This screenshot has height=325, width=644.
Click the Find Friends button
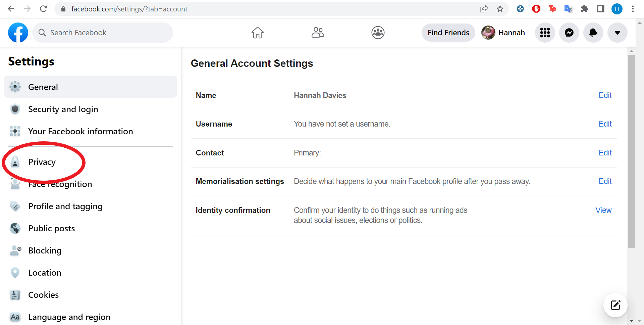[x=448, y=33]
